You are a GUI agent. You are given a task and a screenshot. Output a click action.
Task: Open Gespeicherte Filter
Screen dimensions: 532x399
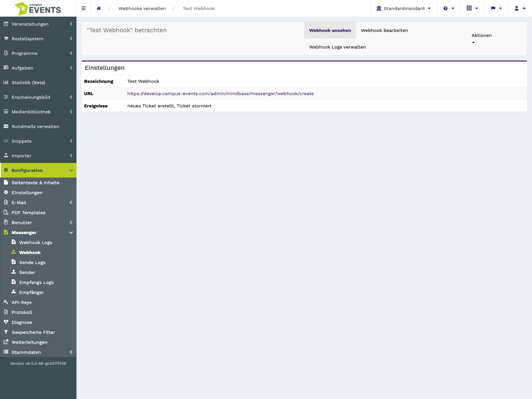(x=38, y=332)
